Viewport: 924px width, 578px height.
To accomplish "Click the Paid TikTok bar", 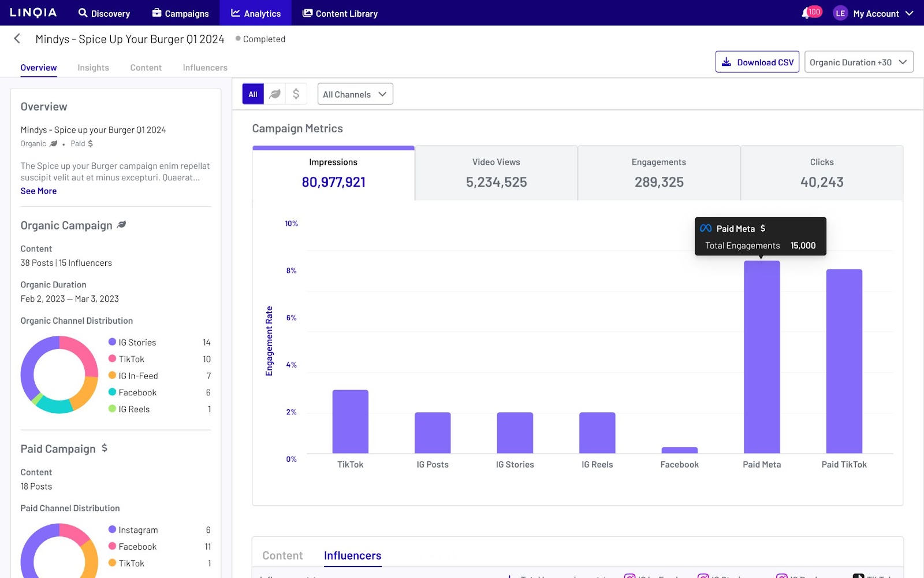I will click(844, 361).
